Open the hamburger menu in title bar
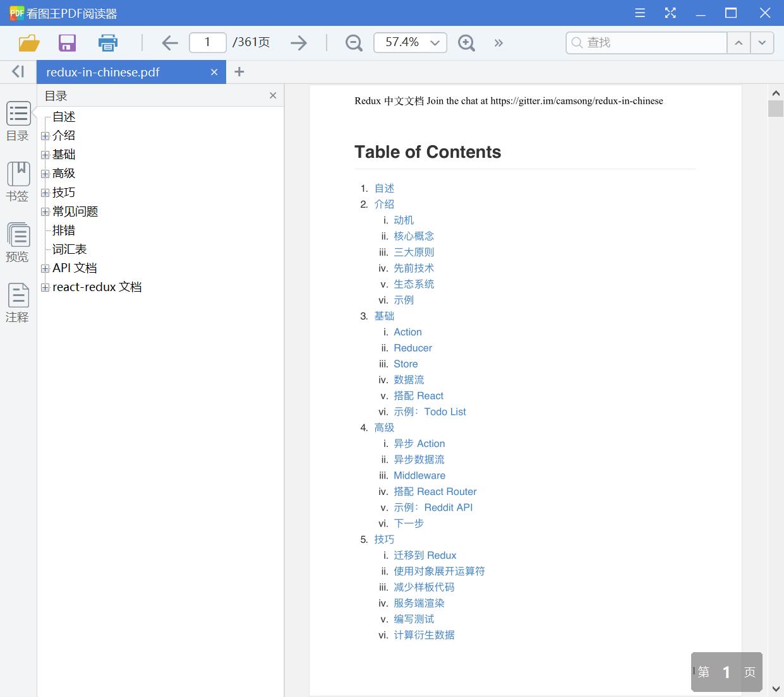This screenshot has height=697, width=784. pyautogui.click(x=640, y=13)
